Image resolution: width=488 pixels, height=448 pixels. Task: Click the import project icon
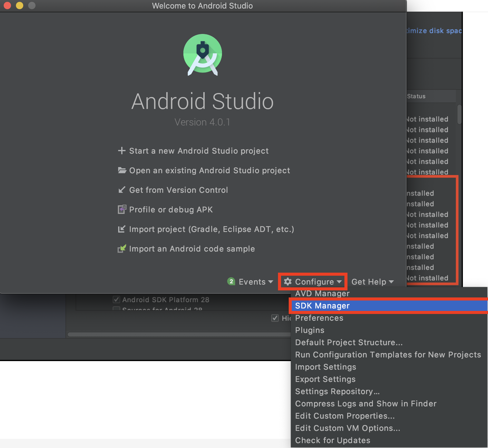(x=122, y=229)
